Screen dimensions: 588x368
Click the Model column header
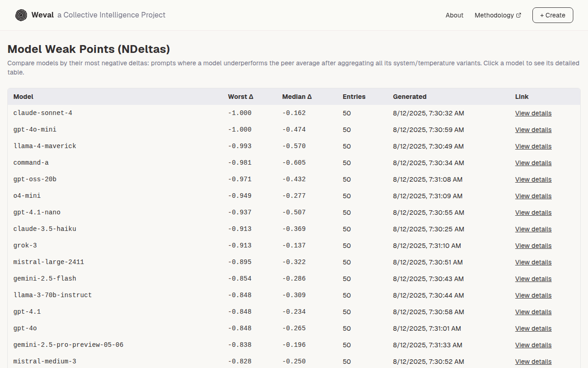(x=23, y=97)
